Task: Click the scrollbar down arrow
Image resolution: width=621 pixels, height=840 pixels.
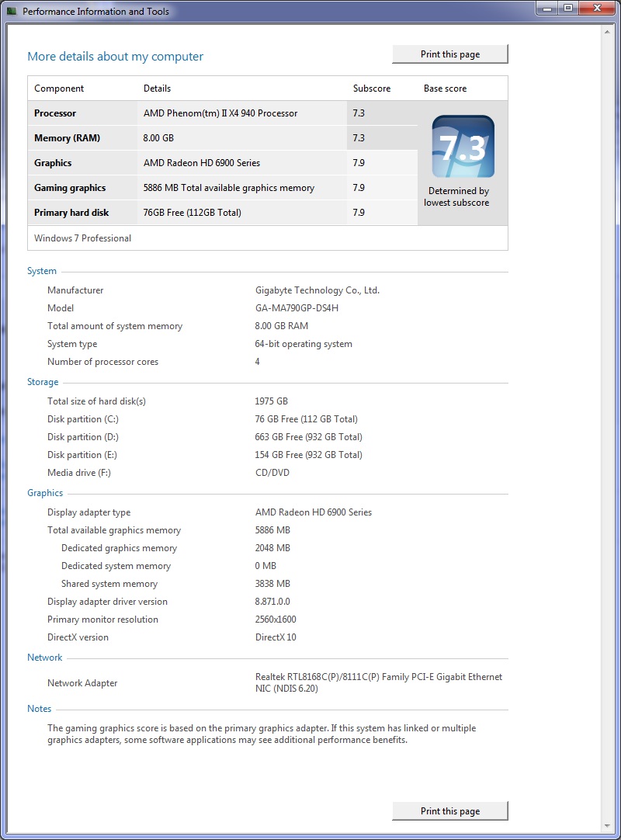Action: coord(607,825)
